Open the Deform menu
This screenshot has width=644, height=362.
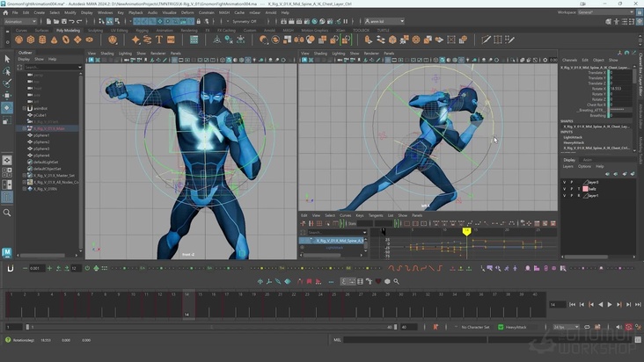[x=186, y=13]
